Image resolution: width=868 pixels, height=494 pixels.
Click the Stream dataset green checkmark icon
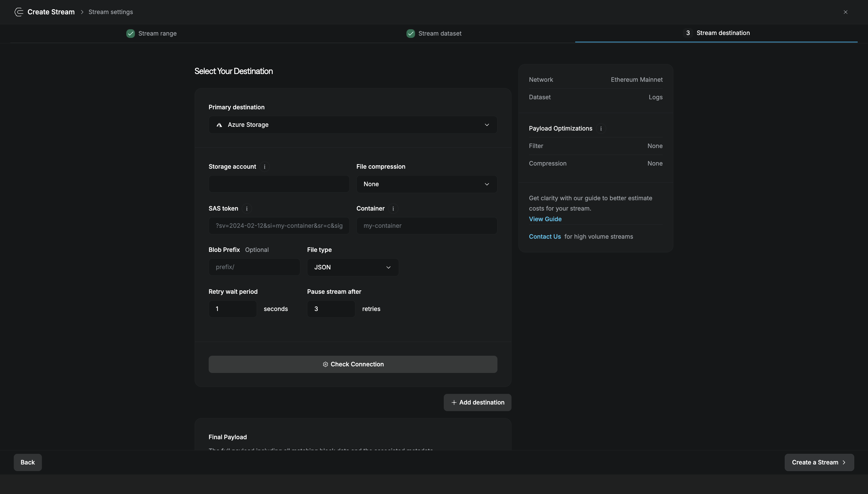(410, 34)
